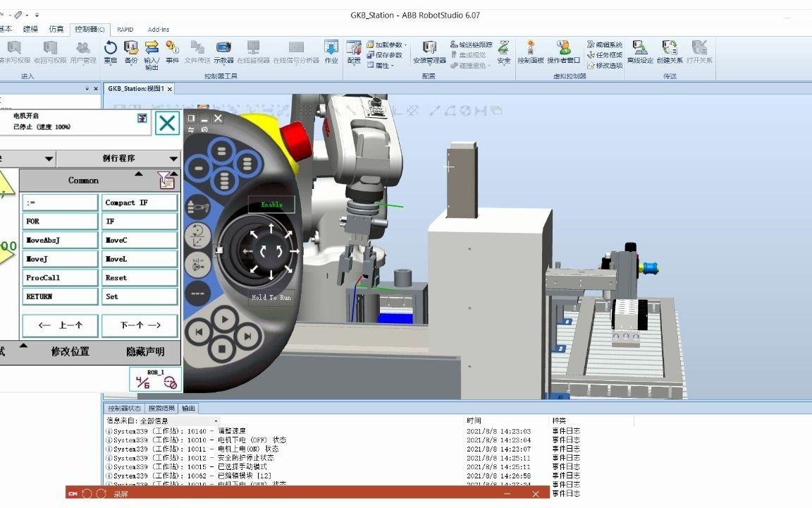The height and width of the screenshot is (508, 812).
Task: Launch the 示教器 FlexPendant tool
Action: pyautogui.click(x=223, y=52)
